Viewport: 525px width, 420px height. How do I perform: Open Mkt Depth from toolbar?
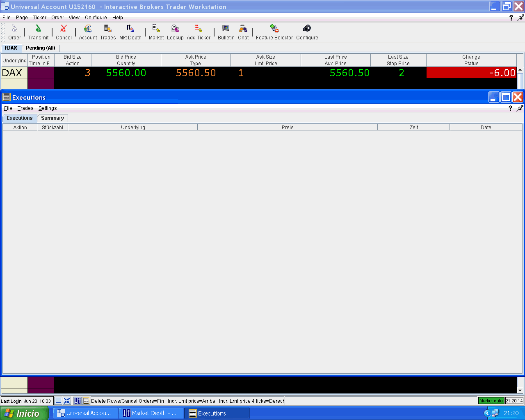click(x=130, y=32)
